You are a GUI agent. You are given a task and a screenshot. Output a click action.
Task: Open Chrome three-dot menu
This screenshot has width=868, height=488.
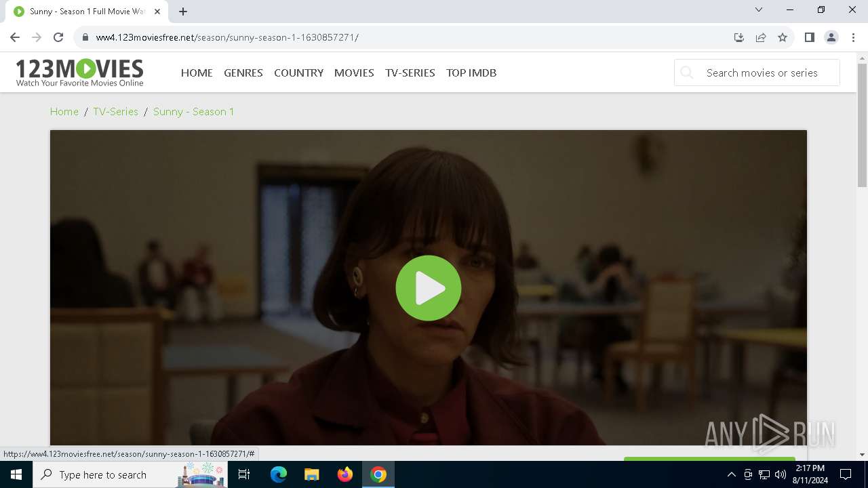853,37
